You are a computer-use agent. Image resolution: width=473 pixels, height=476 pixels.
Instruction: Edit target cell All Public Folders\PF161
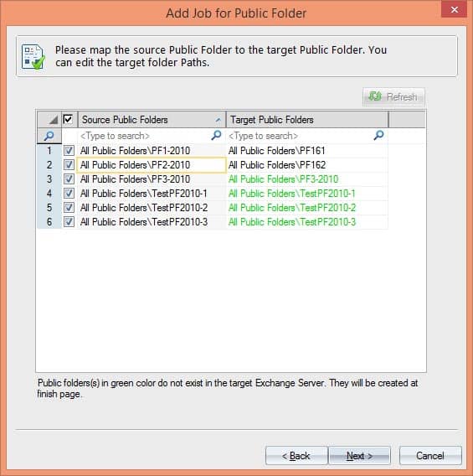307,151
